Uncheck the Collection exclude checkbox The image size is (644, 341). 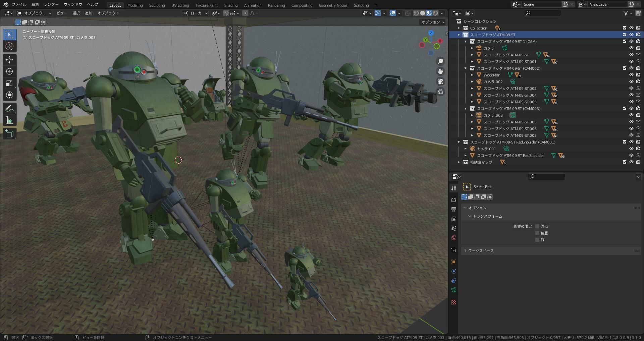pos(625,28)
